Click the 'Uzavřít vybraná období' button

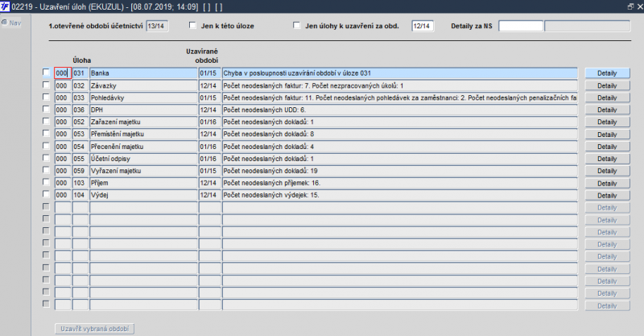[x=94, y=329]
